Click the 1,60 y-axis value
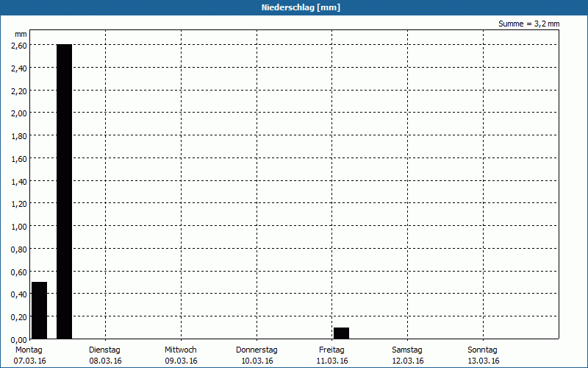The width and height of the screenshot is (588, 368). tap(19, 159)
